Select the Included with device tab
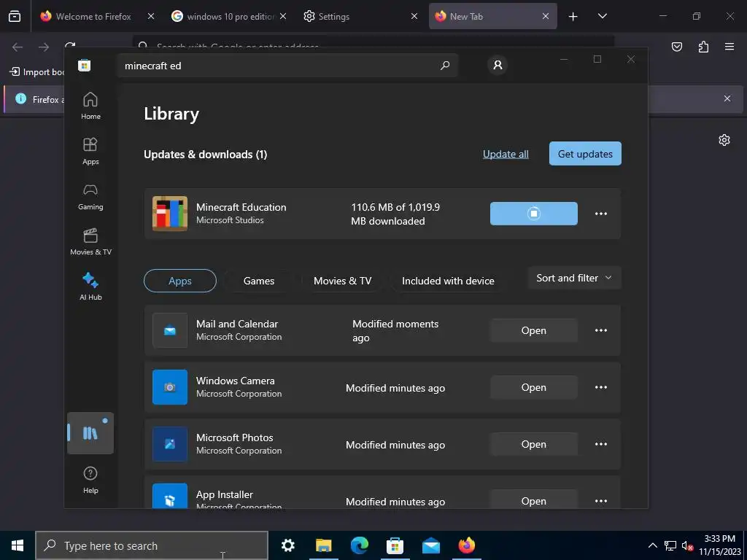The height and width of the screenshot is (560, 747). click(449, 281)
